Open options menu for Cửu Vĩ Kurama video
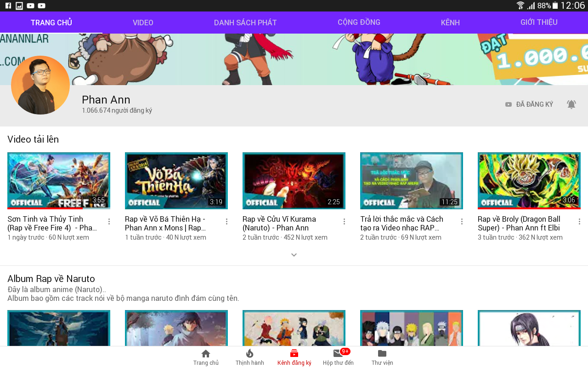The height and width of the screenshot is (368, 588). coord(344,222)
